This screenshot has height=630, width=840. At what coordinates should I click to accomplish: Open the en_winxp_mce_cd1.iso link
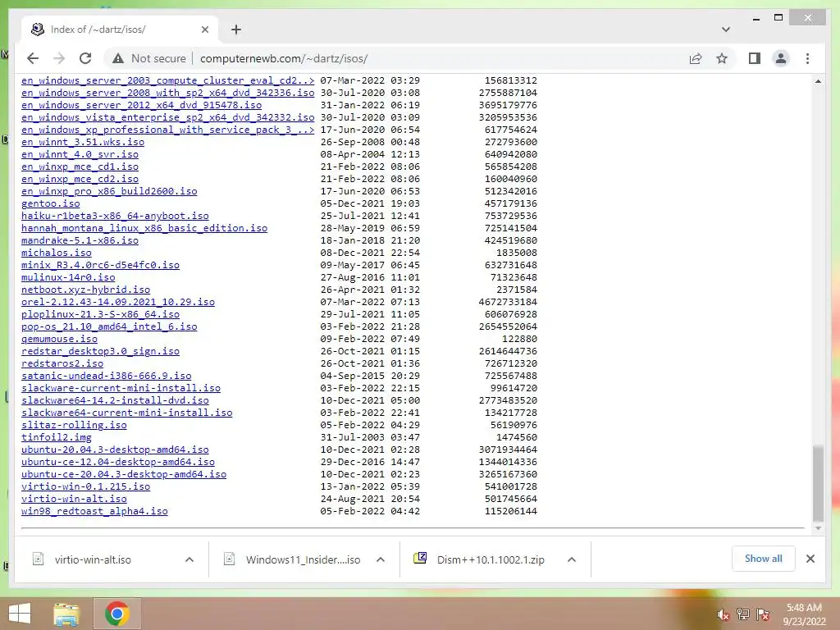[x=80, y=167]
